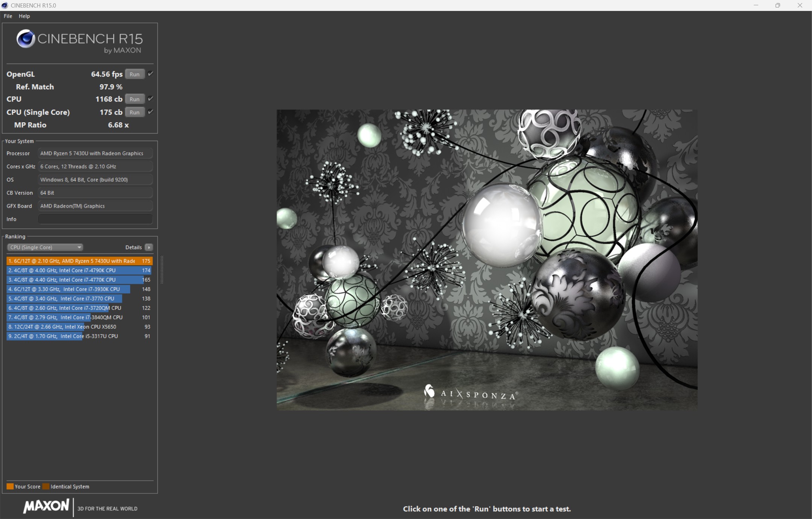The image size is (812, 519).
Task: Restore down the Cinebench window
Action: [777, 5]
